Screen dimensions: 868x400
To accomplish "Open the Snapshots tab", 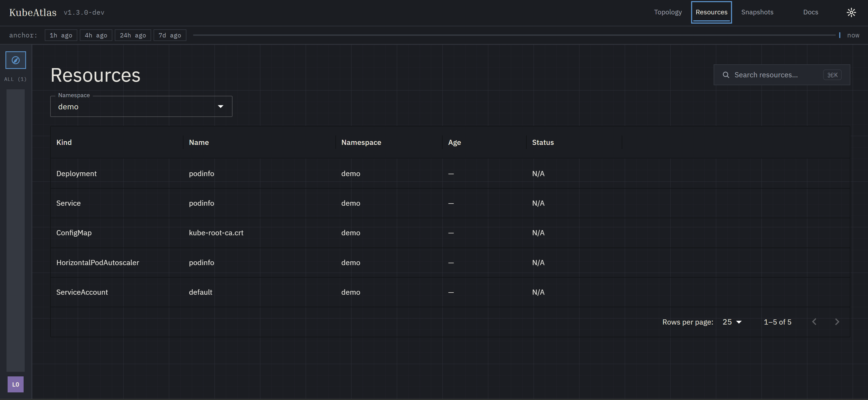I will [x=757, y=12].
